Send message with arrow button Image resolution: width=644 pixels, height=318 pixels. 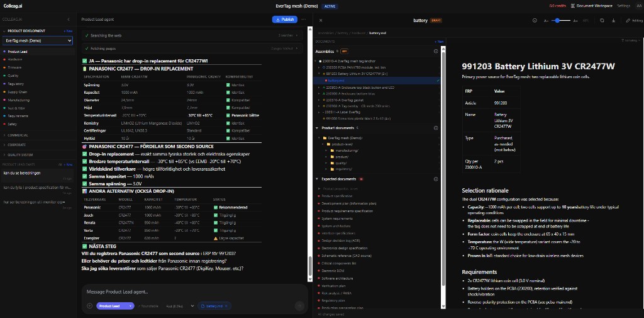point(299,305)
